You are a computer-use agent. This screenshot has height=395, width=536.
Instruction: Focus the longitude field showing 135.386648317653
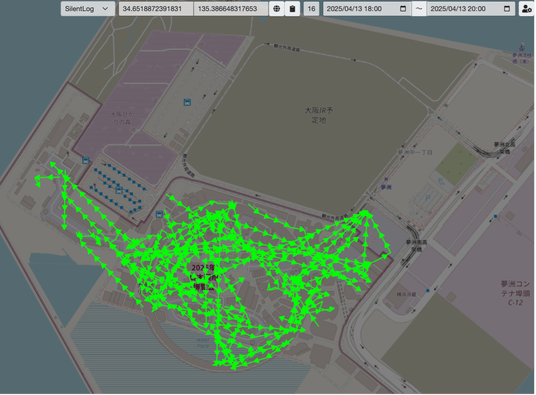tap(231, 9)
